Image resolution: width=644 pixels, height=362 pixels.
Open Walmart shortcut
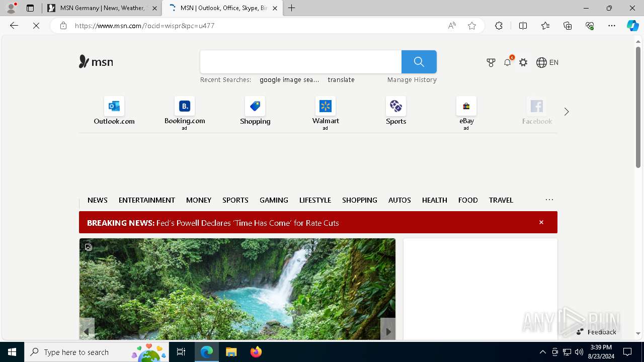tap(326, 113)
